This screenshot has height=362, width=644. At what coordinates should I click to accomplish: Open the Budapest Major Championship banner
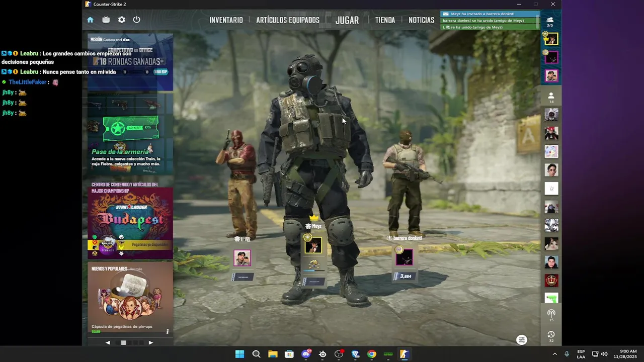(130, 220)
